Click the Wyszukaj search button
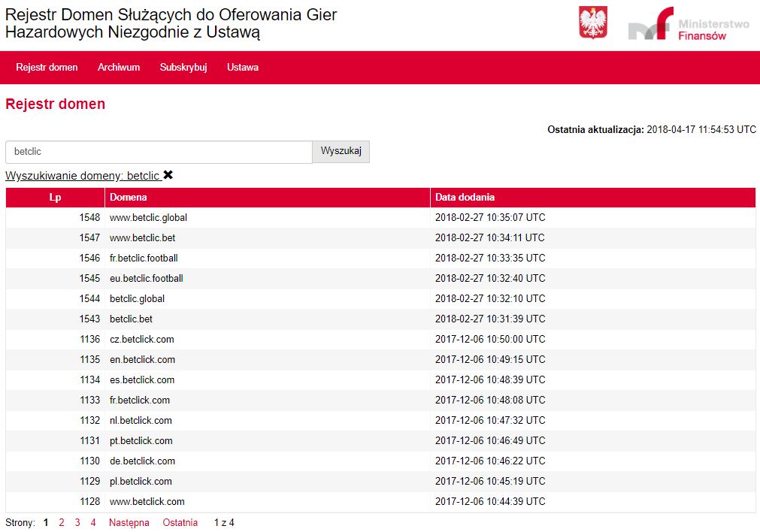This screenshot has height=532, width=760. point(341,151)
